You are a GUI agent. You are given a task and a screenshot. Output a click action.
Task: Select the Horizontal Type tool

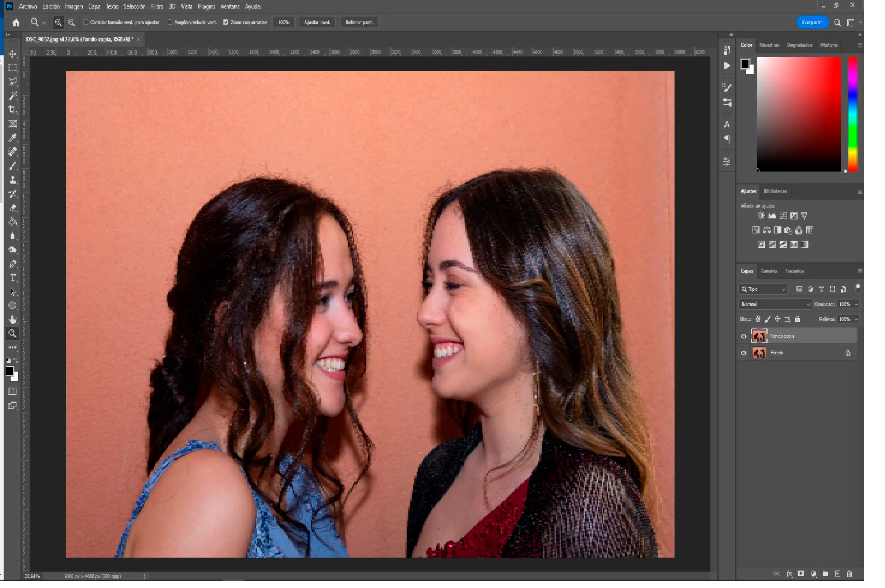[x=13, y=278]
